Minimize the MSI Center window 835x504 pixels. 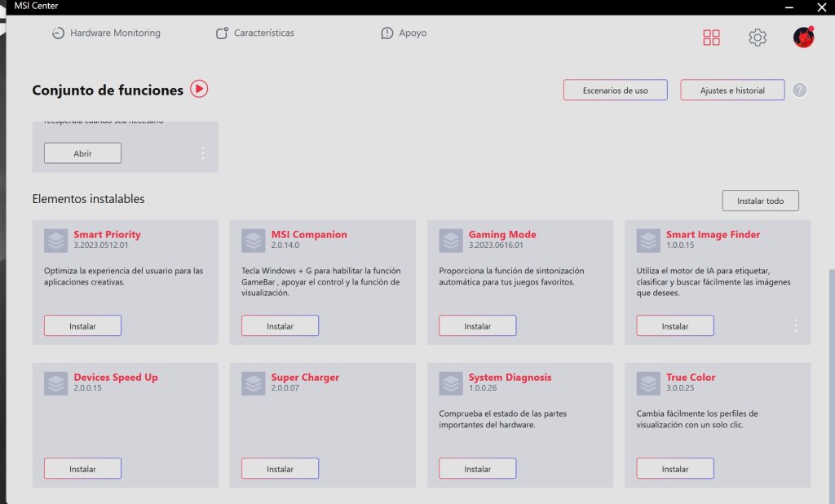tap(789, 7)
